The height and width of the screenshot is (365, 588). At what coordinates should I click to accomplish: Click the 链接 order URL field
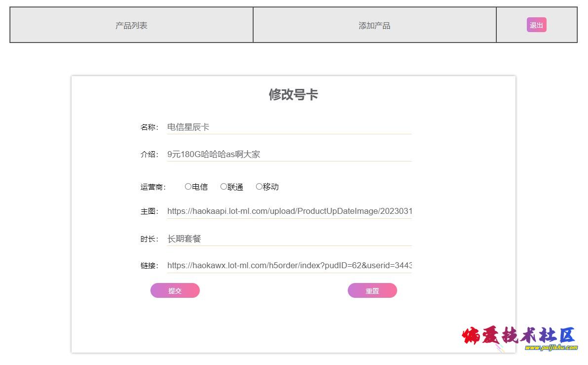click(289, 266)
